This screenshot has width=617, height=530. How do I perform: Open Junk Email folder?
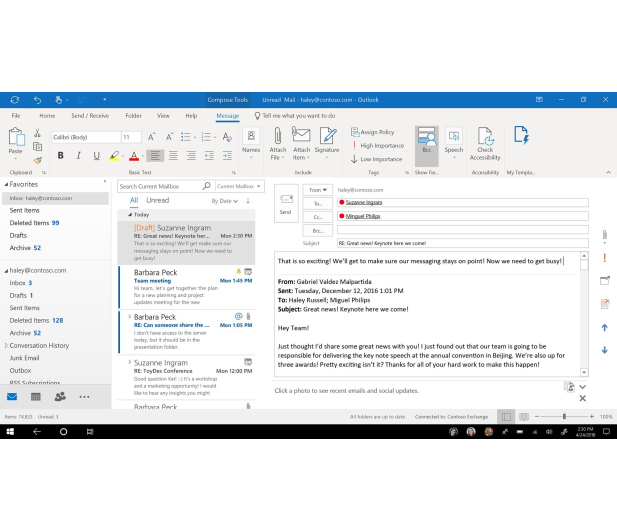pyautogui.click(x=24, y=358)
